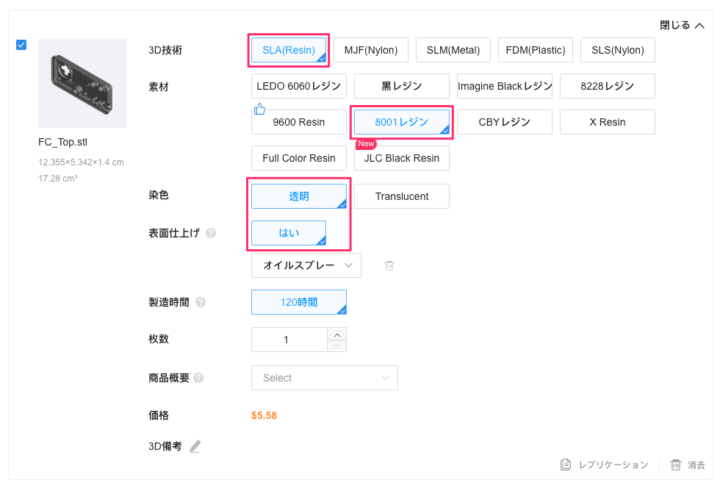
Task: Select the Translucent color option
Action: [401, 196]
